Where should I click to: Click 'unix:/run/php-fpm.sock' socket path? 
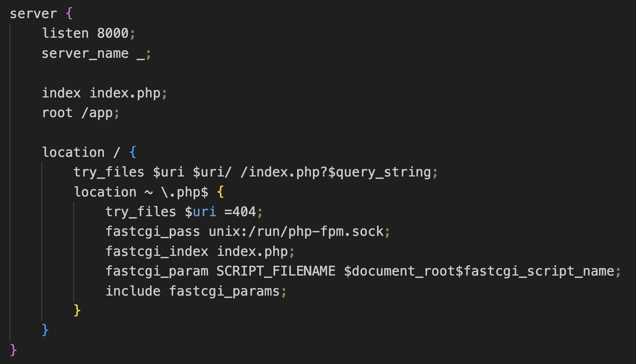coord(296,232)
